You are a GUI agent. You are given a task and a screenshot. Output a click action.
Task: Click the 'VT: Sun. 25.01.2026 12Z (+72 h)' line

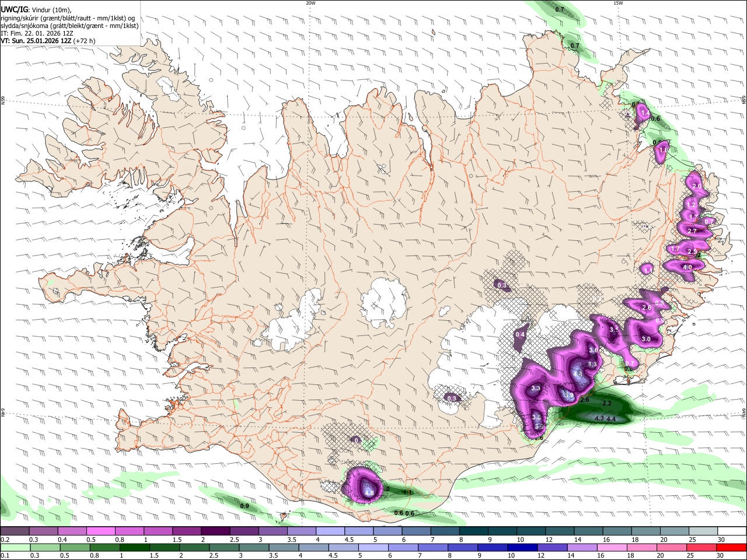click(x=48, y=41)
